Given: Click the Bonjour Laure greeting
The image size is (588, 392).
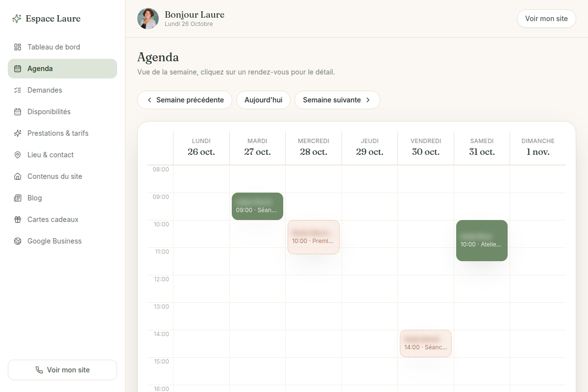Looking at the screenshot, I should click(x=195, y=15).
